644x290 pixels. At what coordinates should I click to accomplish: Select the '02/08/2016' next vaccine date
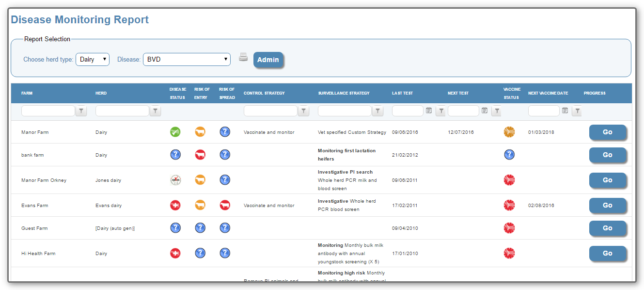coord(541,206)
